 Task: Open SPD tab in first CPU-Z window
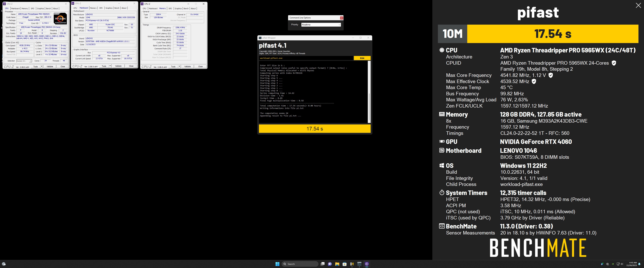coord(33,9)
